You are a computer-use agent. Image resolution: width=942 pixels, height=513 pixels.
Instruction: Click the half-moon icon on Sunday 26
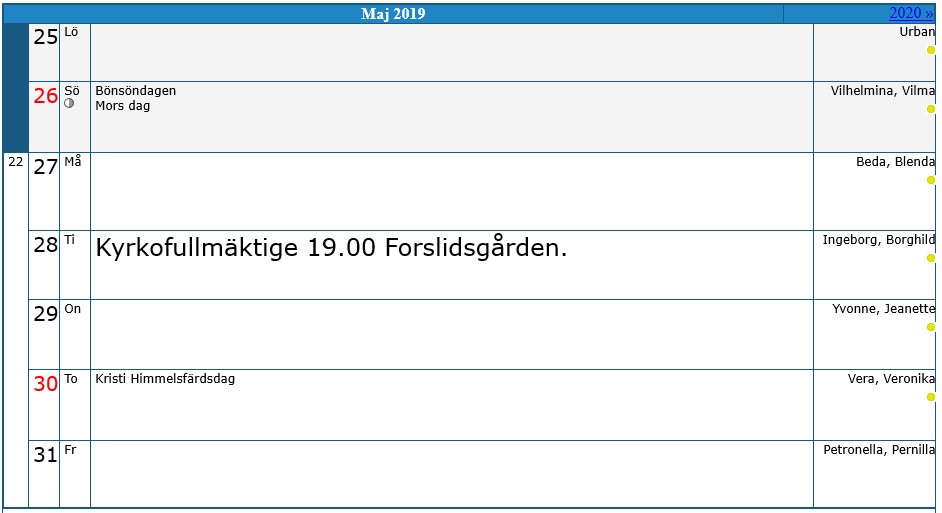pyautogui.click(x=69, y=103)
